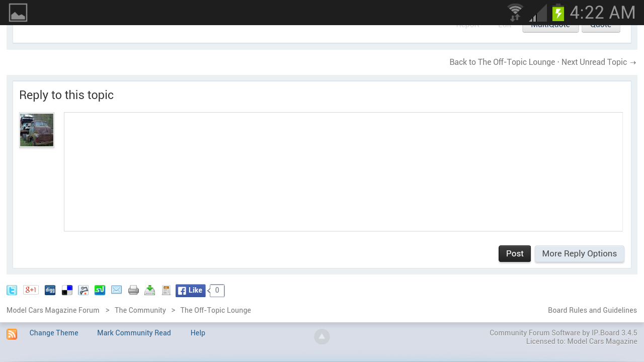Focus the reply text editor box
The image size is (644, 362).
[x=343, y=172]
